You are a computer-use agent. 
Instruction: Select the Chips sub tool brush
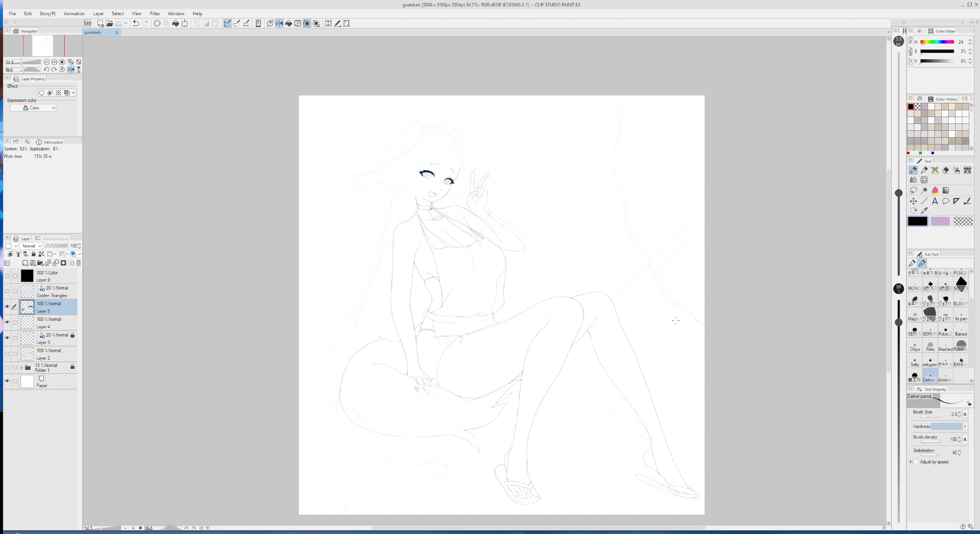point(915,346)
